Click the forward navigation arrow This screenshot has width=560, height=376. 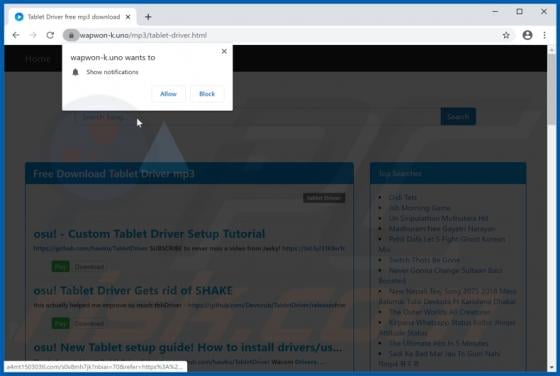pyautogui.click(x=33, y=35)
